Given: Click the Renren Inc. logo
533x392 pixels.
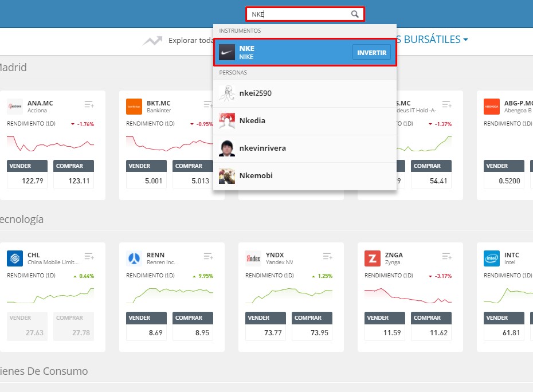Looking at the screenshot, I should [134, 258].
